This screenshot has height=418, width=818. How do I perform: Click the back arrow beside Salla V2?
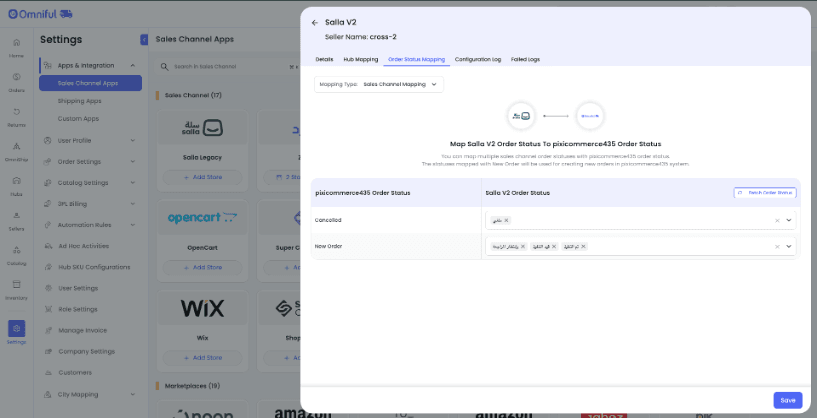(314, 22)
